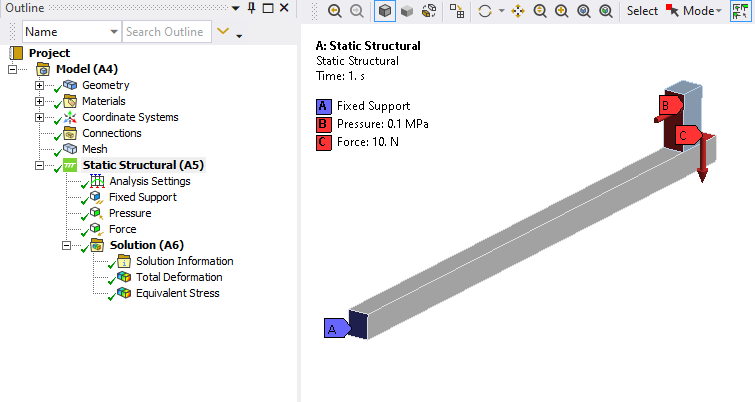Screen dimensions: 755x402
Task: Click the Next View magnifier icon
Action: point(357,11)
